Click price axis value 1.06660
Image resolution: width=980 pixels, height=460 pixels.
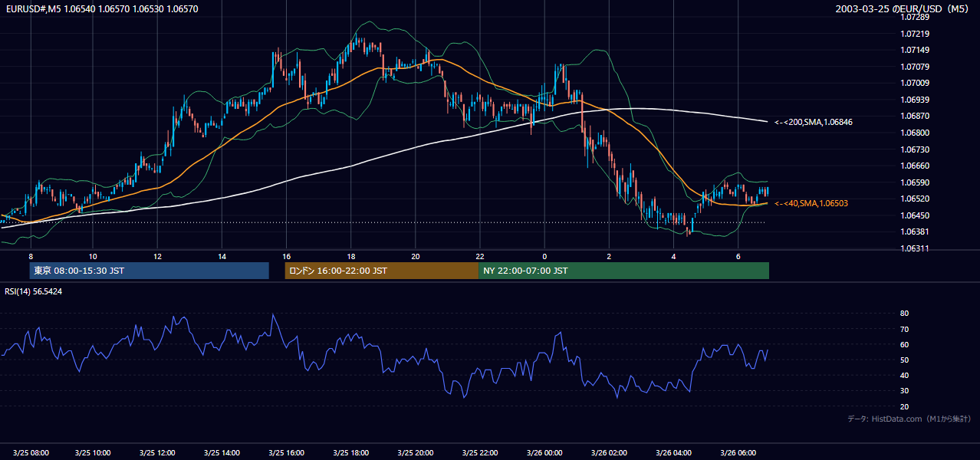(915, 166)
